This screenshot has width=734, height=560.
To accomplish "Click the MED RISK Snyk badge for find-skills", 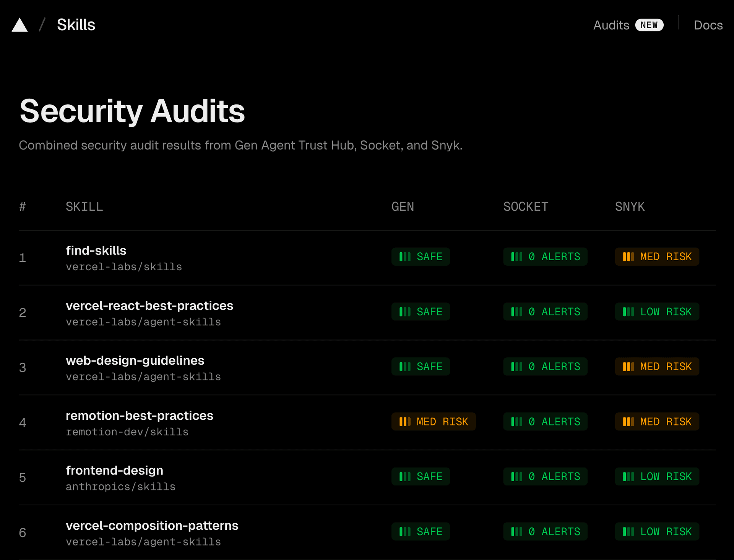I will coord(657,256).
